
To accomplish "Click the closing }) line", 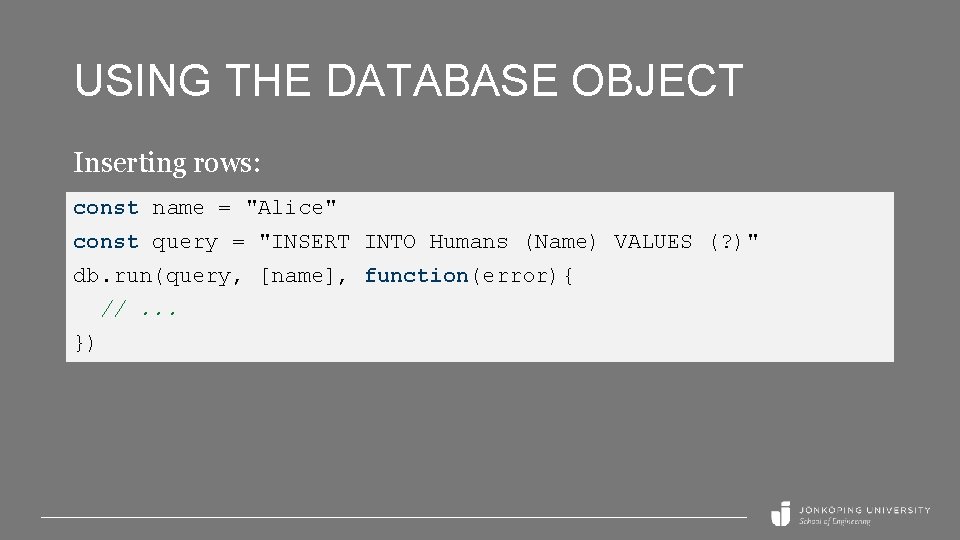I will pos(85,343).
